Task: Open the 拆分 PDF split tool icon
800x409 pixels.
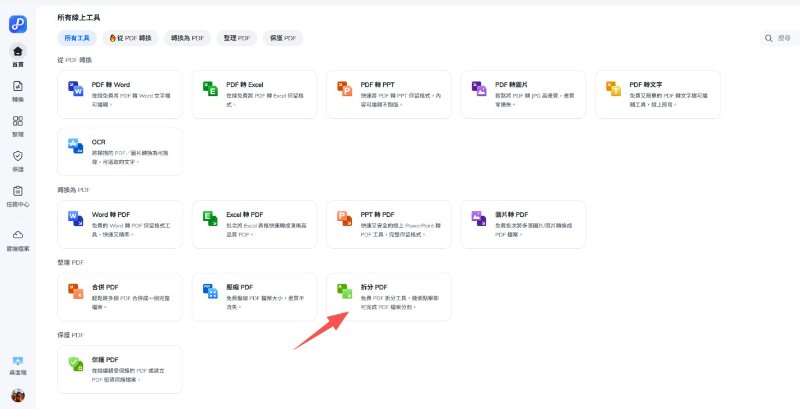Action: (x=344, y=291)
